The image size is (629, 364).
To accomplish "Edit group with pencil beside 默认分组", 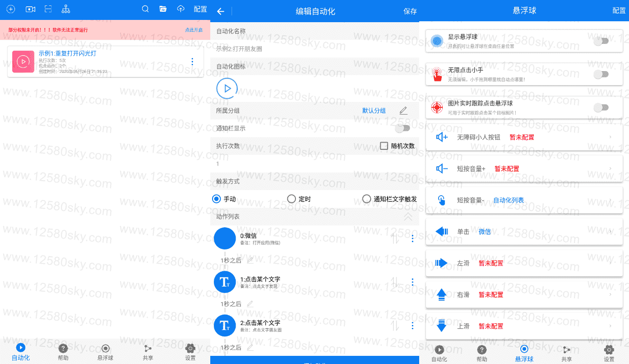I will [x=403, y=110].
